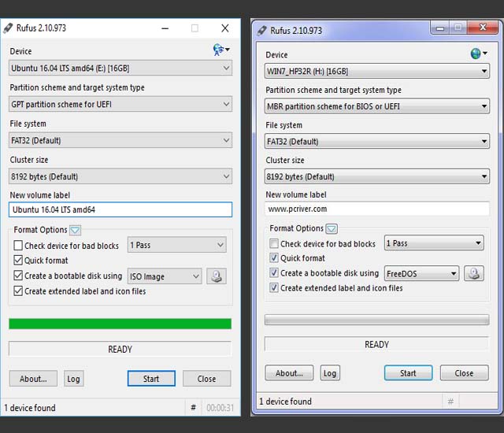Click '1 device found' in left status bar
The image size is (504, 433).
tap(30, 408)
